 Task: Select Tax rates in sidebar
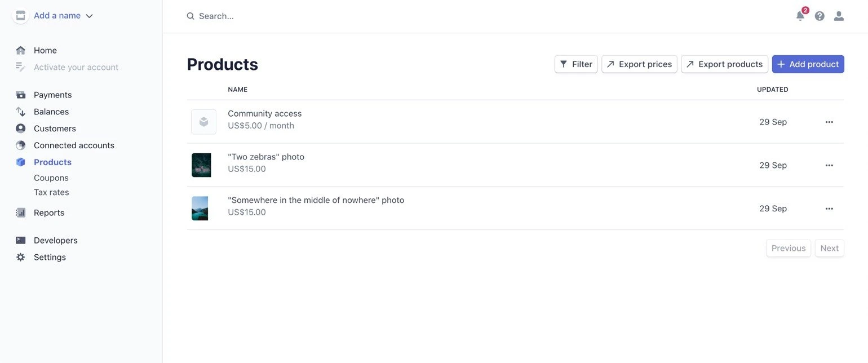(x=51, y=192)
